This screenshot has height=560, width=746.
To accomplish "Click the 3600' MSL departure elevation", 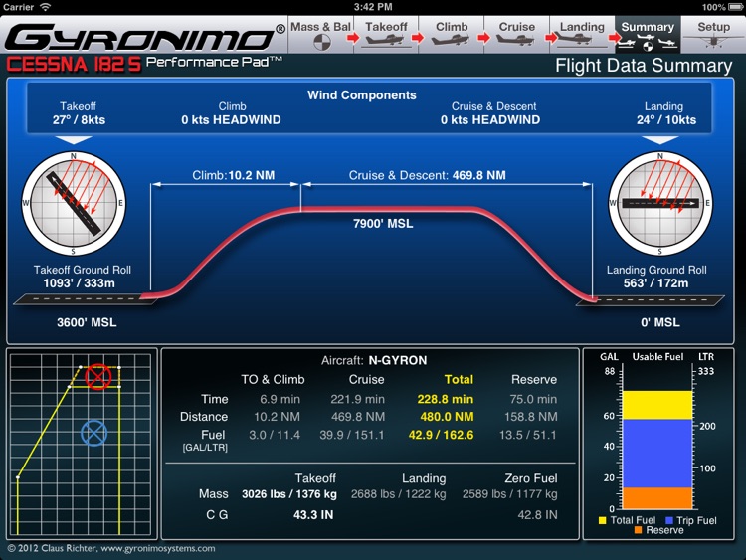I will 87,322.
